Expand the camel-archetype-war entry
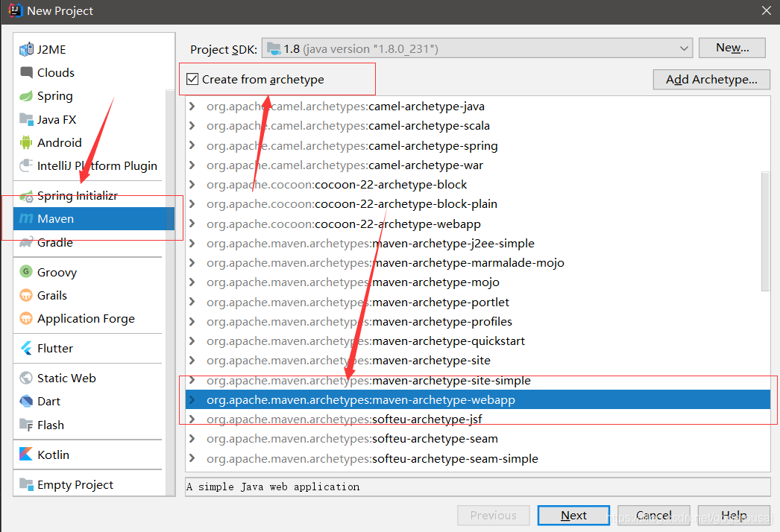Viewport: 780px width, 532px height. click(192, 165)
